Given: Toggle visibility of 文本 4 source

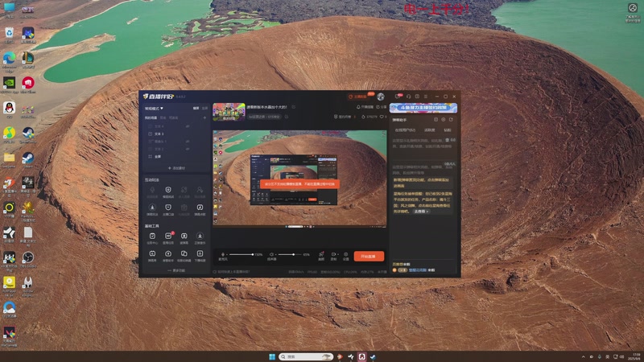Looking at the screenshot, I should [188, 126].
